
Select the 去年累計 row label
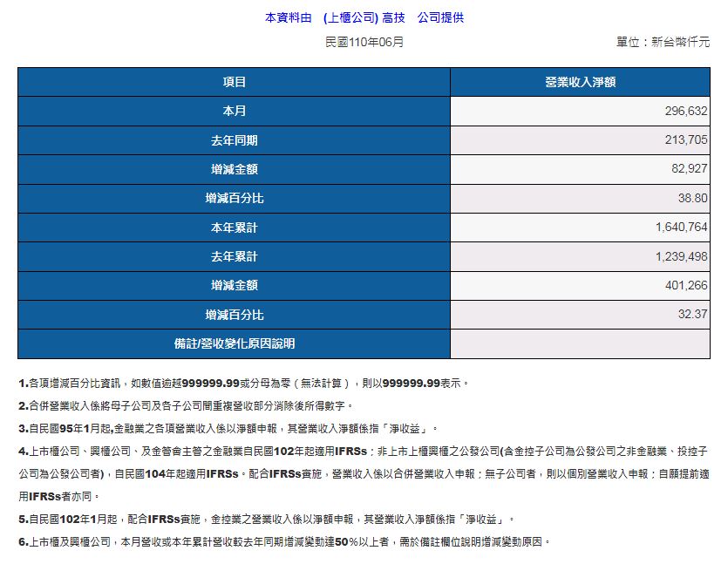pos(234,256)
